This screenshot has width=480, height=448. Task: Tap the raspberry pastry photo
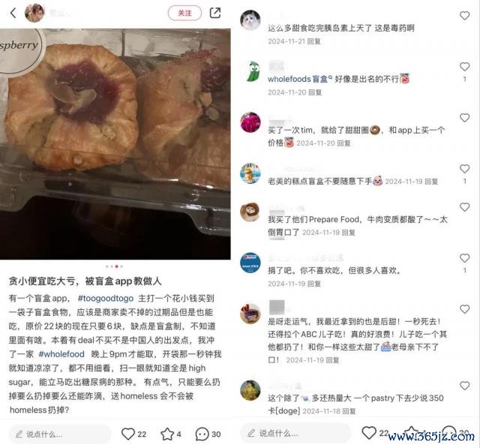pos(115,144)
